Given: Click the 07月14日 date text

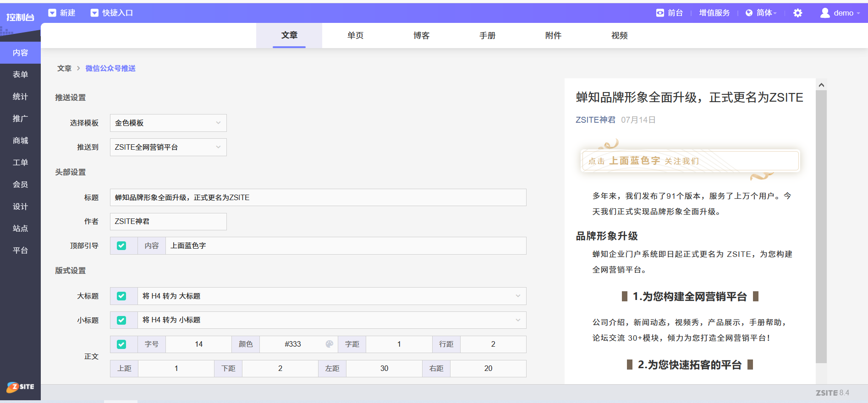Looking at the screenshot, I should [638, 120].
